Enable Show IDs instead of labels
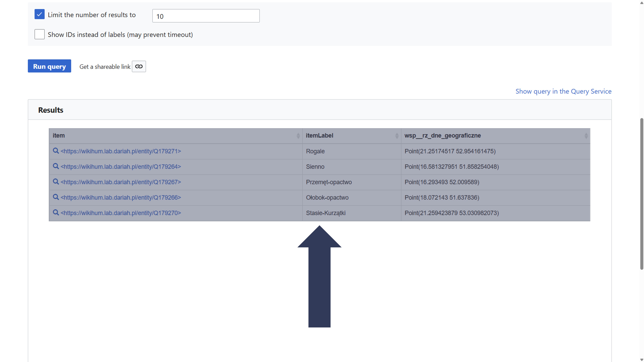 tap(40, 34)
